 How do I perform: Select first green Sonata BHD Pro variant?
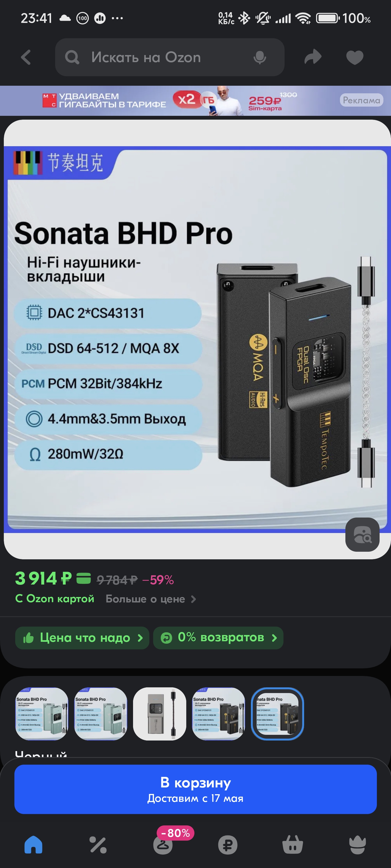(x=42, y=714)
